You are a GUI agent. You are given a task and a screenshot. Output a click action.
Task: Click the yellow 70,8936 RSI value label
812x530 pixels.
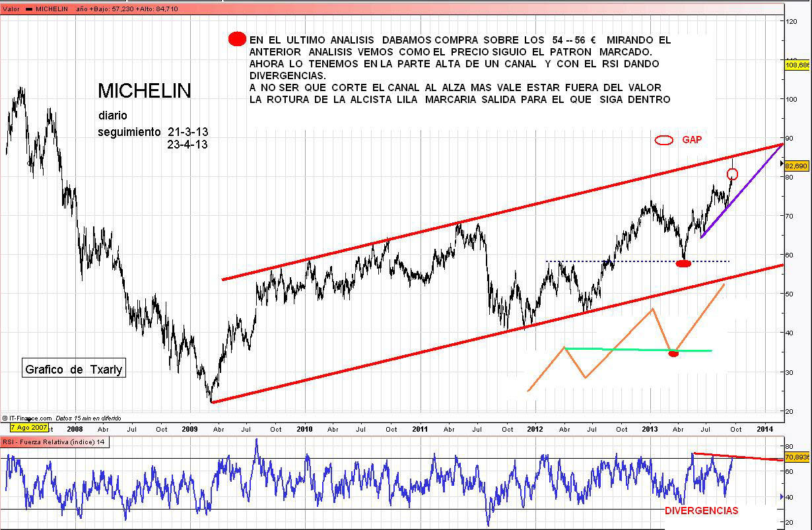(x=797, y=456)
